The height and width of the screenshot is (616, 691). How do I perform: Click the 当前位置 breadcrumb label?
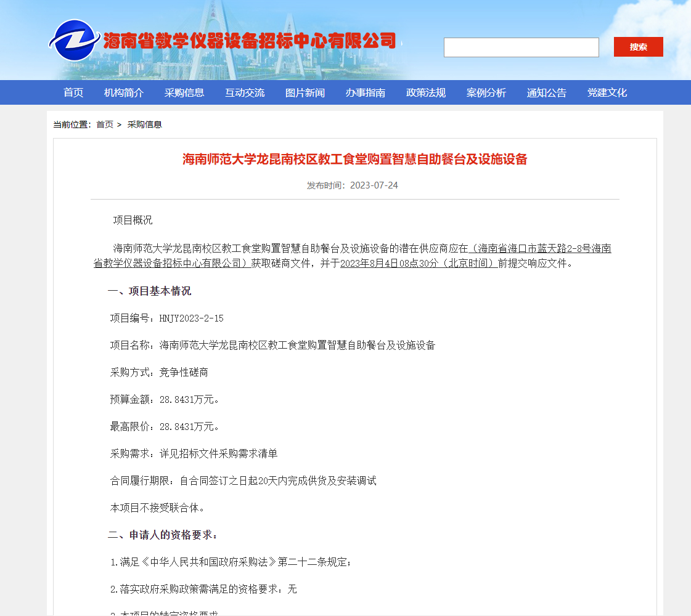click(72, 124)
